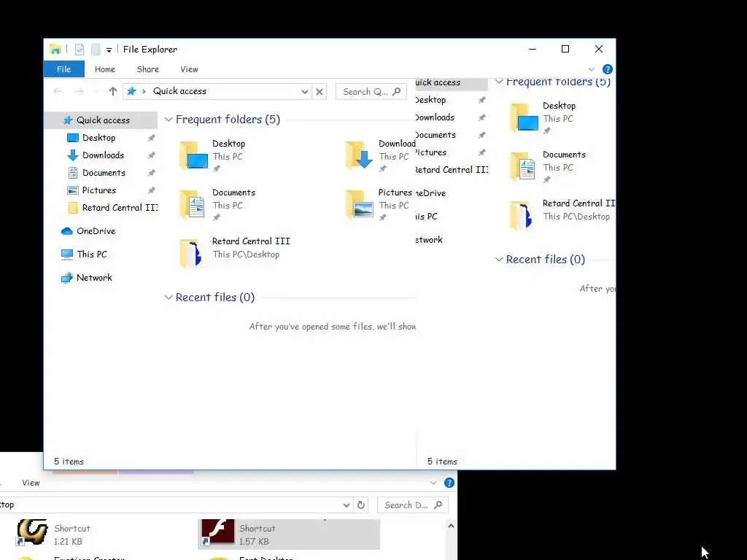Viewport: 747px width, 560px height.
Task: Select Desktop in the navigation pane
Action: [x=98, y=138]
